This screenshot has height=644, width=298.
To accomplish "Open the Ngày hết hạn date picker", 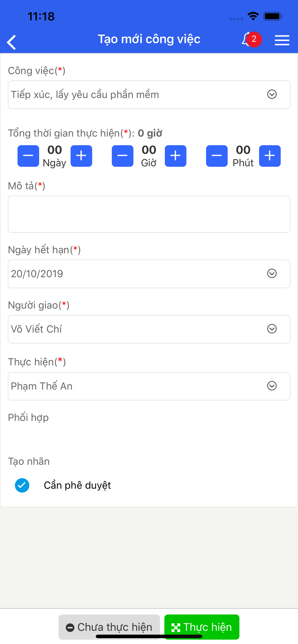I will point(149,274).
